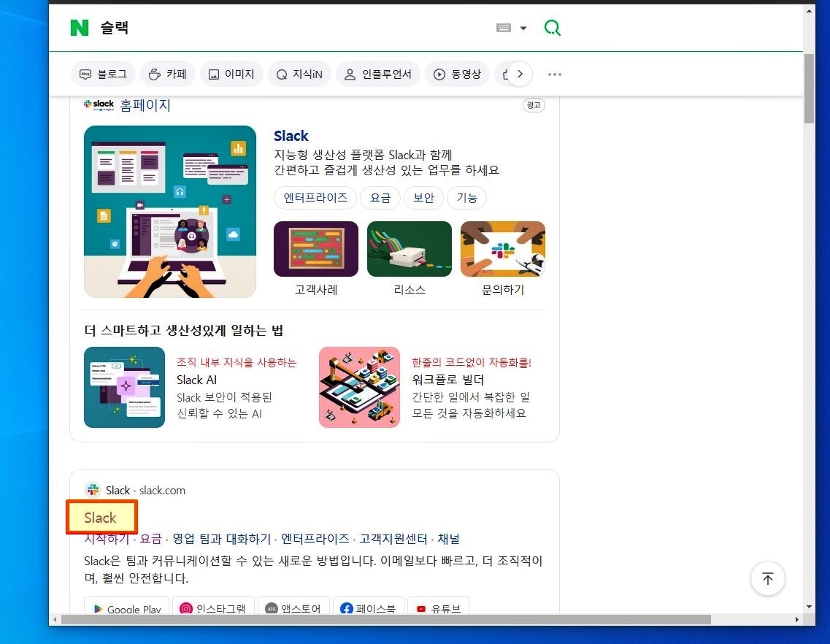Open the 엔터프라이즈 sublink under Slack result
The height and width of the screenshot is (644, 830).
point(315,539)
